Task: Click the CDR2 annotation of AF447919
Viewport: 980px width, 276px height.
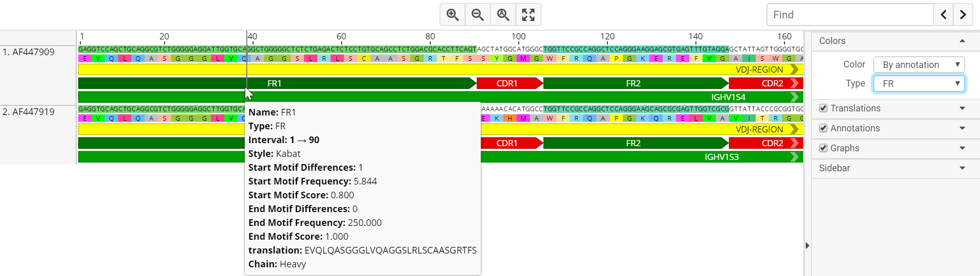Action: coord(766,143)
